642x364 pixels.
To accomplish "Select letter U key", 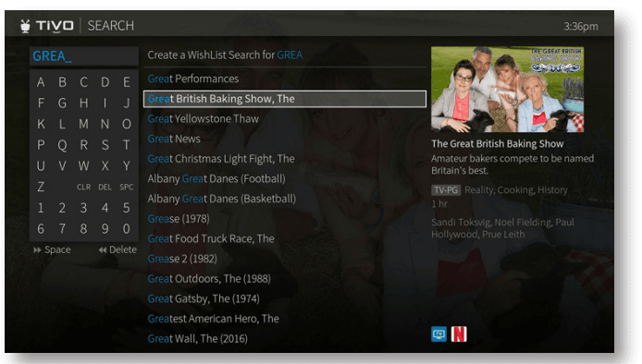I will pos(41,165).
